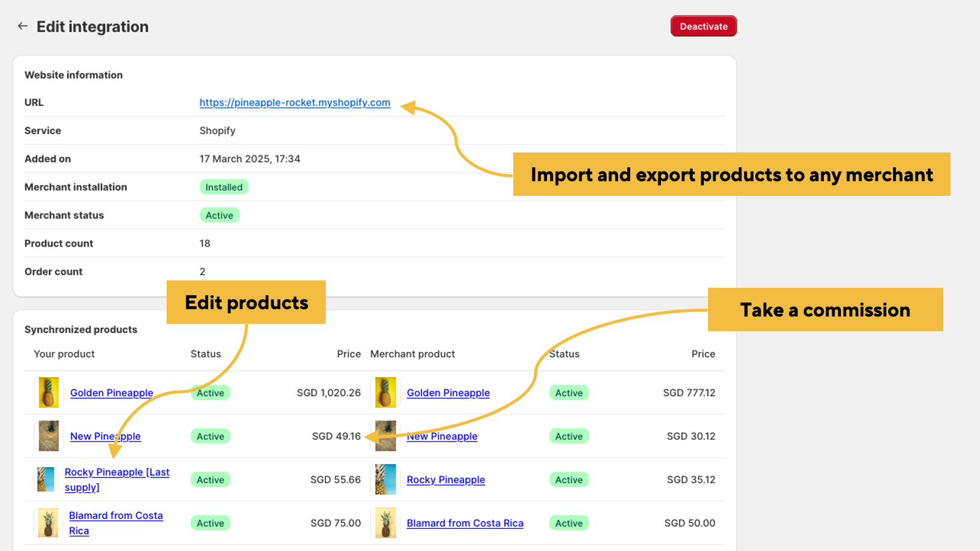Click the Installed merchant installation badge

coord(224,187)
